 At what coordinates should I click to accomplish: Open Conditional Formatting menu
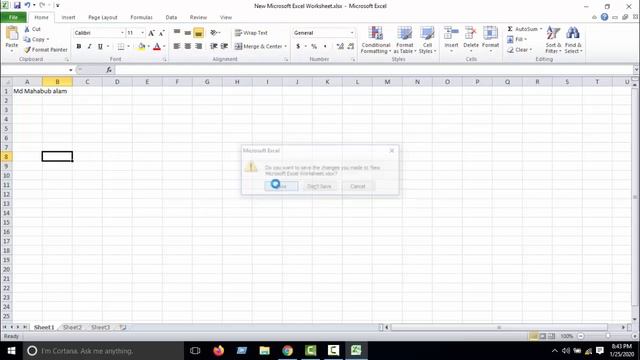point(376,40)
